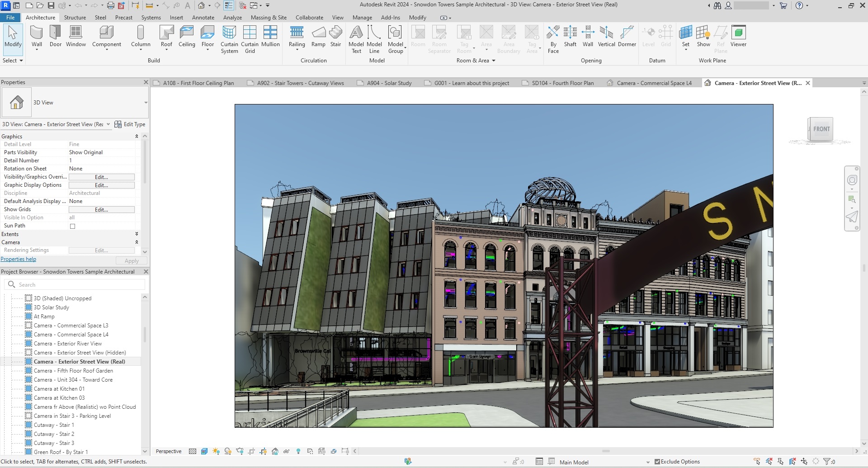Collapse the Extents section in Properties

point(137,234)
